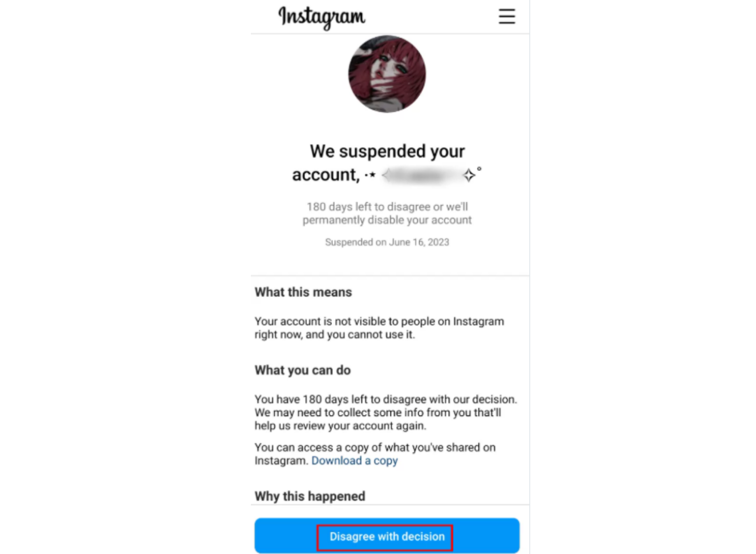Click the blurred account username
The image size is (756, 554).
(421, 175)
